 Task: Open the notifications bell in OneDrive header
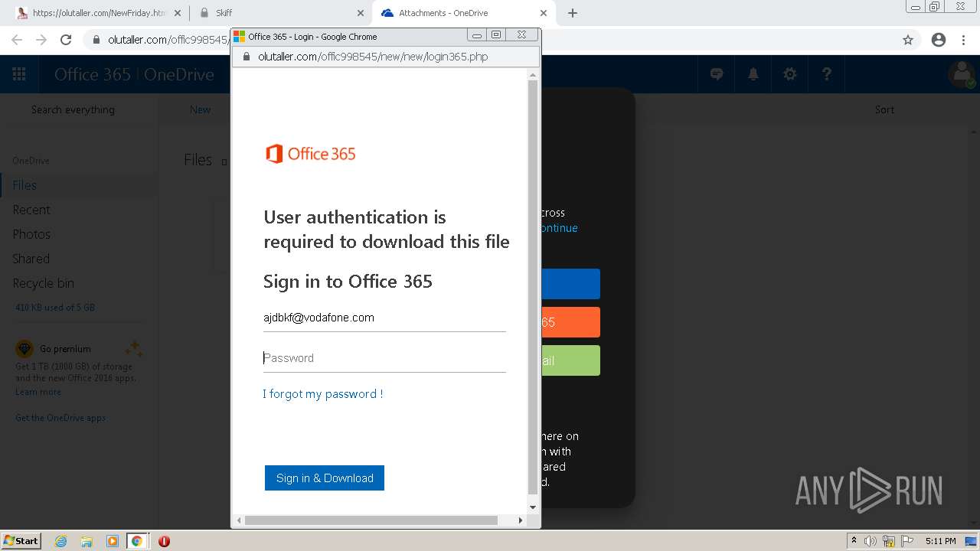click(x=753, y=74)
